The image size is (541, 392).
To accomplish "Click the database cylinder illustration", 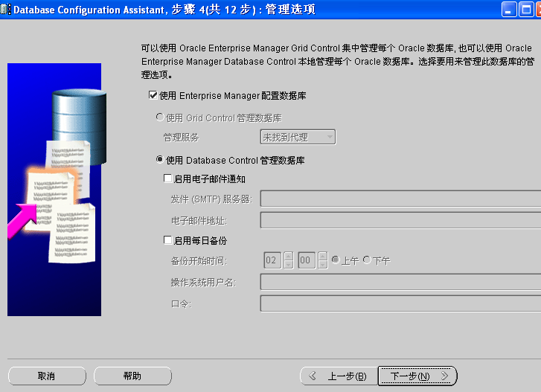I will 80,126.
